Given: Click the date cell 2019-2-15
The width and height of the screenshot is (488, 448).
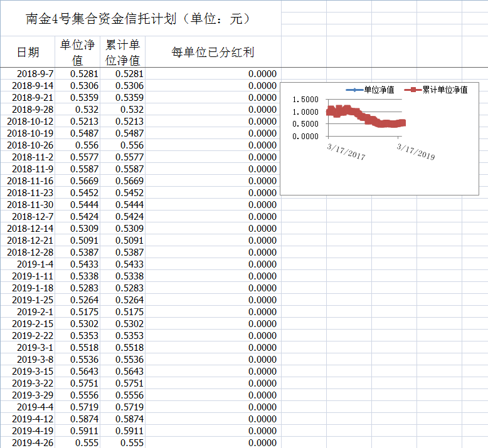Looking at the screenshot, I should 28,324.
